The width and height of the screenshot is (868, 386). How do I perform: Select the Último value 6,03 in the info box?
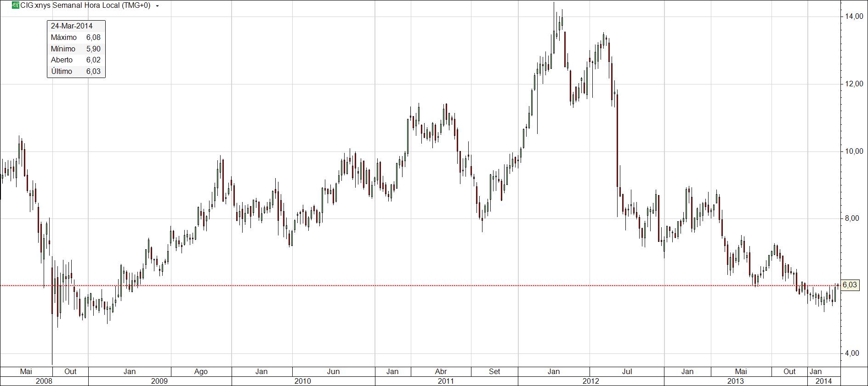[x=93, y=71]
